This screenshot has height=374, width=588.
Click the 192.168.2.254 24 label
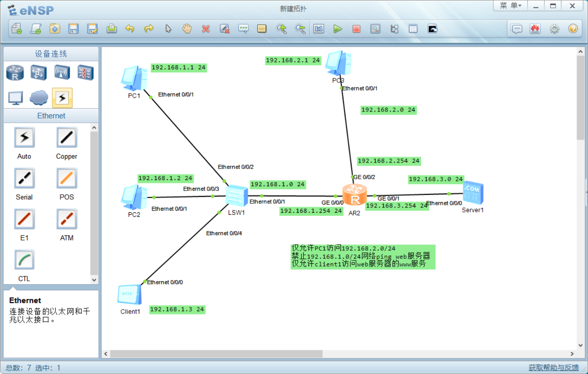pos(389,161)
